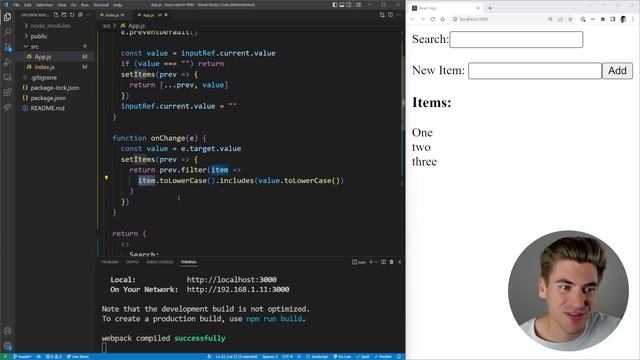Screen dimensions: 640x360
Task: Collapse all folders in the Explorer
Action: [80, 15]
